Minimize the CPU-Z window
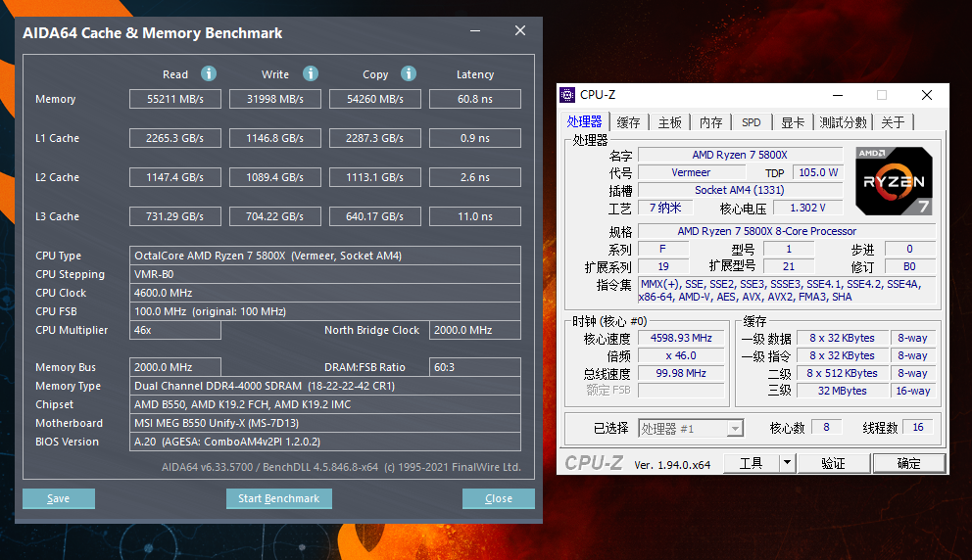The height and width of the screenshot is (560, 972). tap(838, 95)
